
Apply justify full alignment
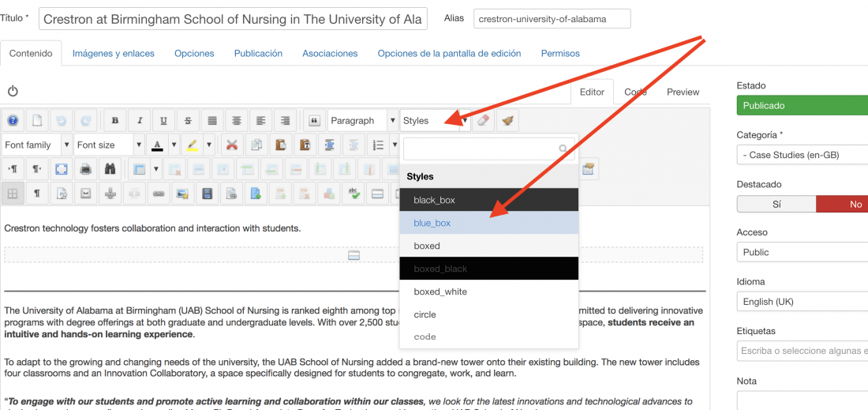point(212,120)
